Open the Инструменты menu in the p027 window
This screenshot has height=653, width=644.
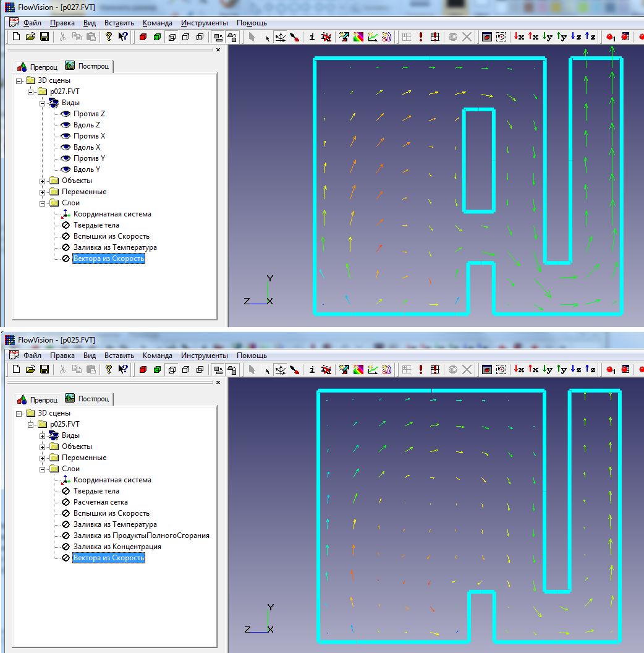[204, 23]
